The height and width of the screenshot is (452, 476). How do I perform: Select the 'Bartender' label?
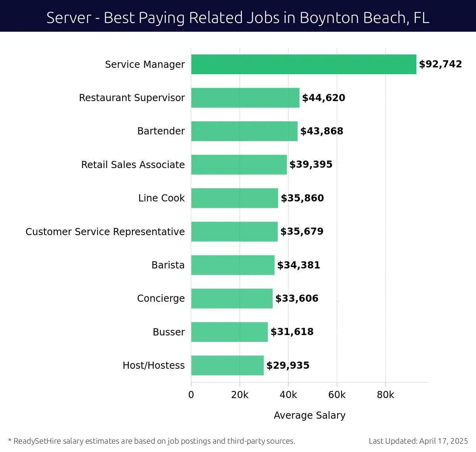161,131
